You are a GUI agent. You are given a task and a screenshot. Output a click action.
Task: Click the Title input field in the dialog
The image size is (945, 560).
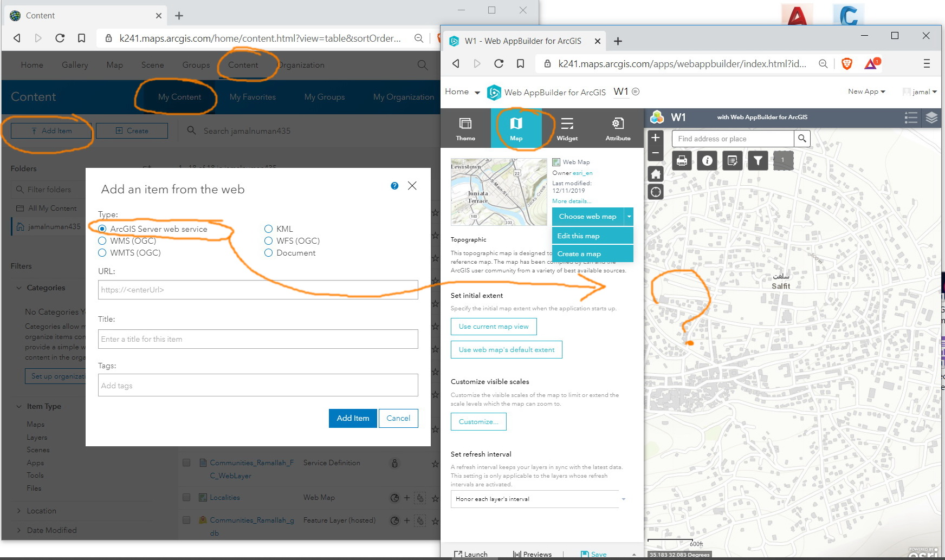click(x=258, y=339)
